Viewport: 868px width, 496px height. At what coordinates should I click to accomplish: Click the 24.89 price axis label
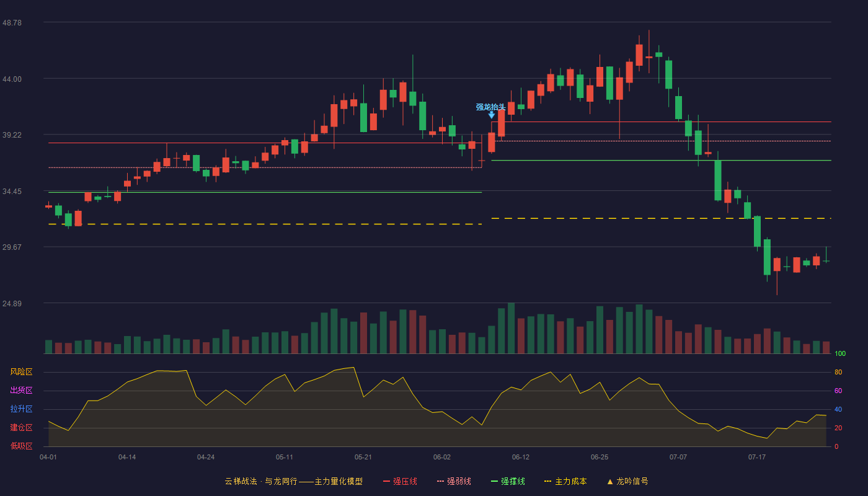click(12, 303)
